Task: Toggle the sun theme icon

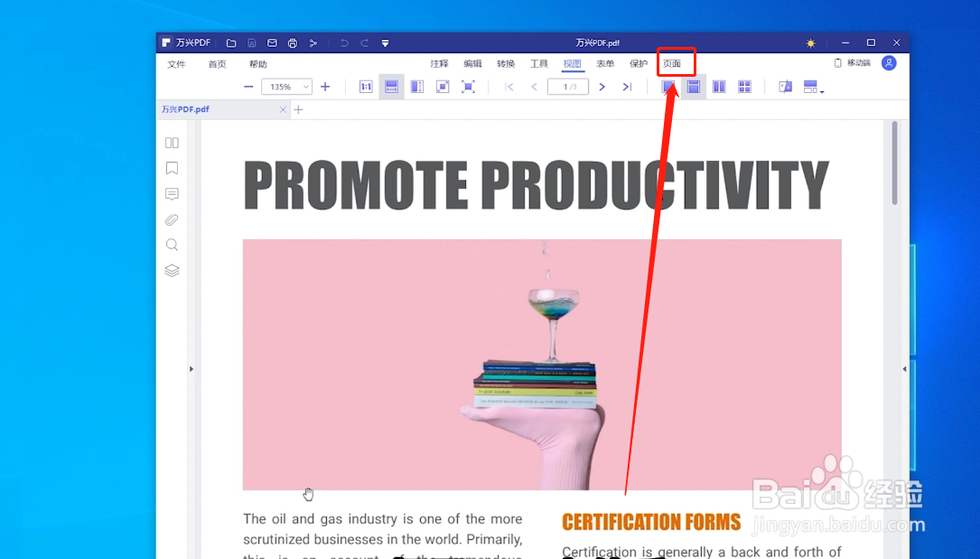Action: (810, 43)
